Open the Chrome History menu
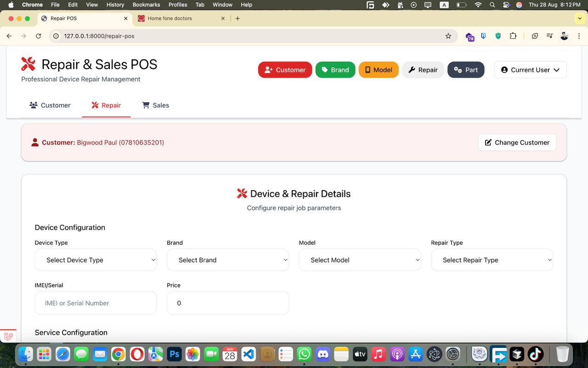Image resolution: width=588 pixels, height=368 pixels. (x=115, y=5)
